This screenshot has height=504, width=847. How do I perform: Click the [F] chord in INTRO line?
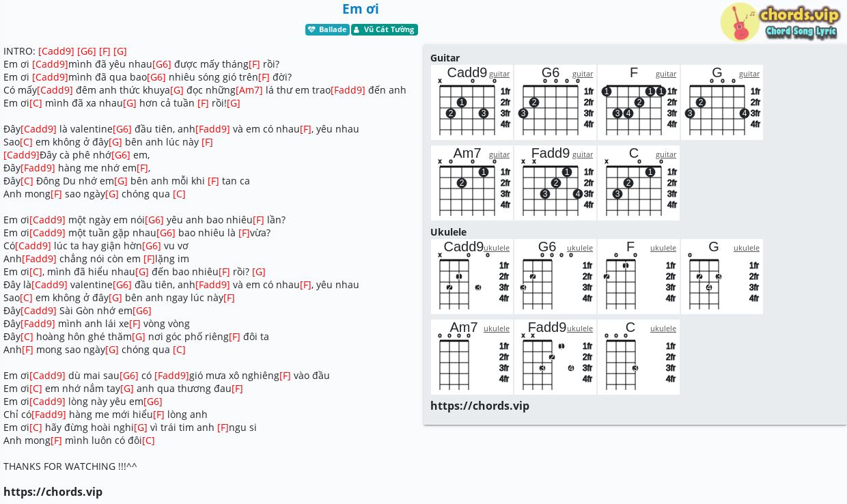click(x=105, y=51)
